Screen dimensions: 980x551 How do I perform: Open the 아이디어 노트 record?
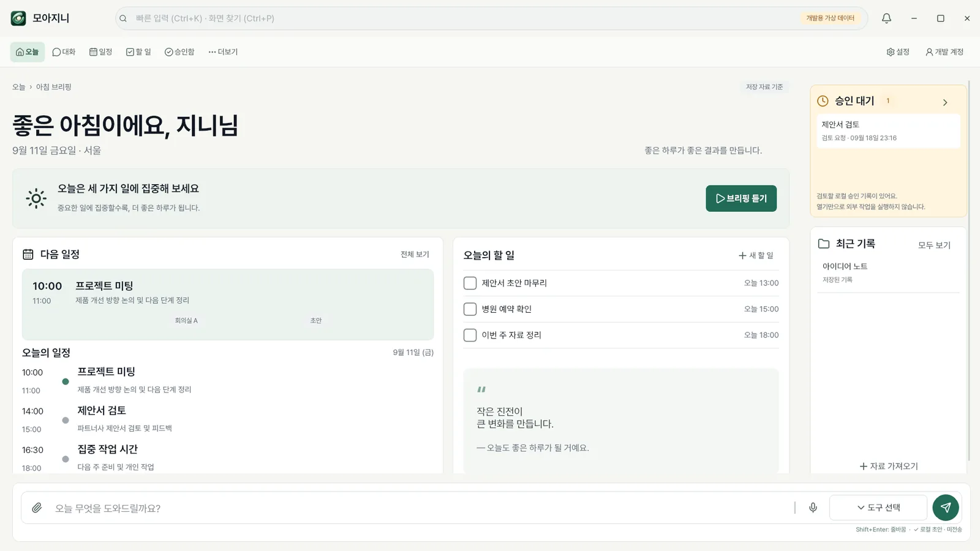(x=888, y=272)
